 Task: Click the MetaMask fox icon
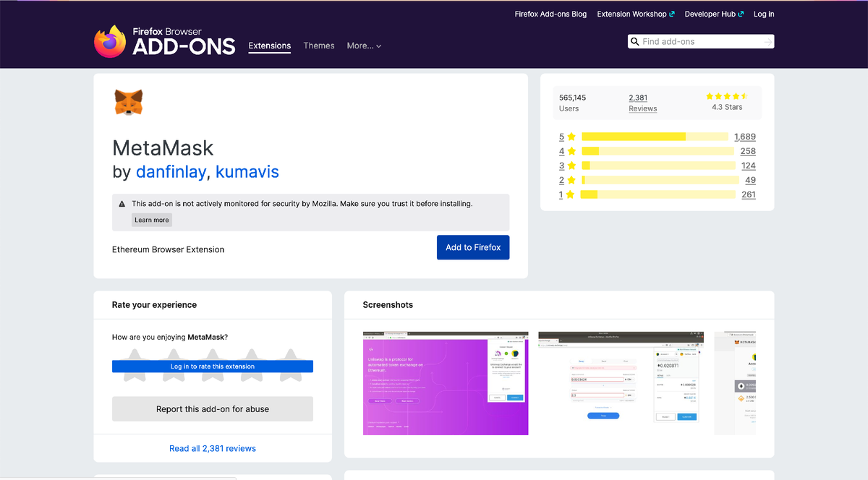point(129,103)
